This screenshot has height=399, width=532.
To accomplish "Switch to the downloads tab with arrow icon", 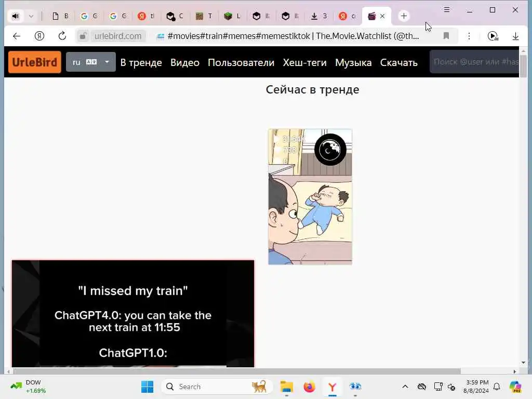I will pos(318,16).
